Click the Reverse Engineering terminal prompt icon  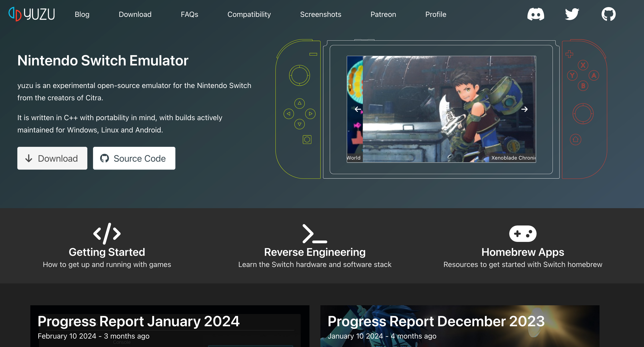click(315, 233)
